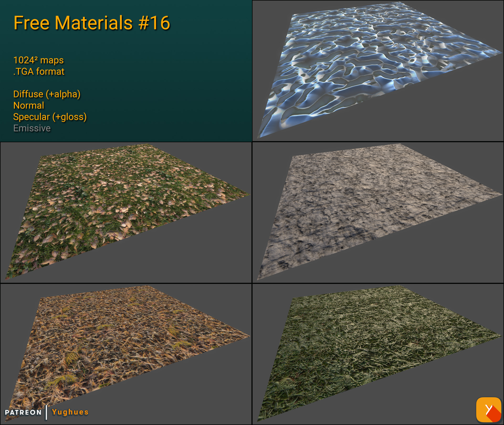Toggle the Emissive map visibility
The height and width of the screenshot is (425, 504).
(x=32, y=128)
